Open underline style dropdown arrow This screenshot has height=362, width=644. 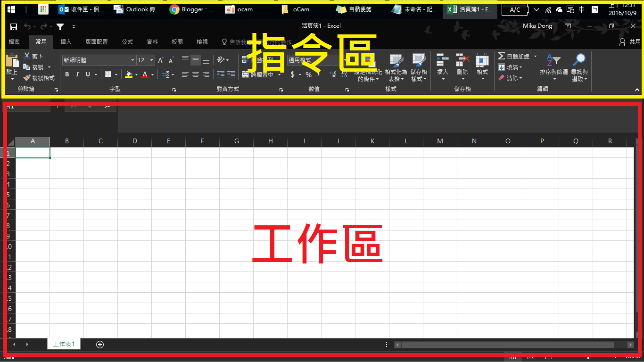click(96, 74)
